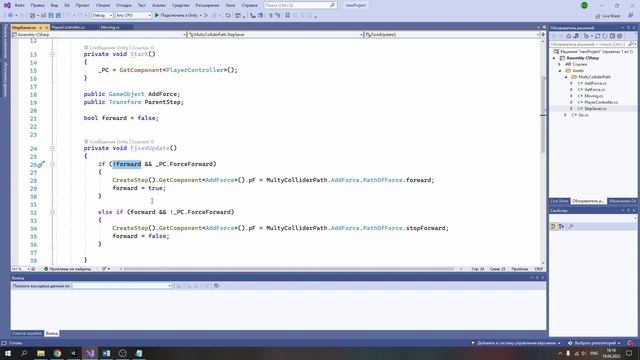Collapse the Assembly-CSharp project node
The height and width of the screenshot is (360, 640).
coord(554,58)
